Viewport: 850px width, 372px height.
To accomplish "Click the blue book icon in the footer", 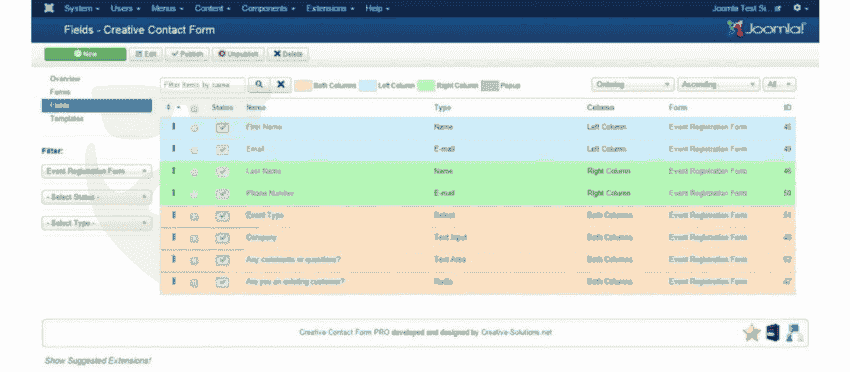I will pos(772,332).
